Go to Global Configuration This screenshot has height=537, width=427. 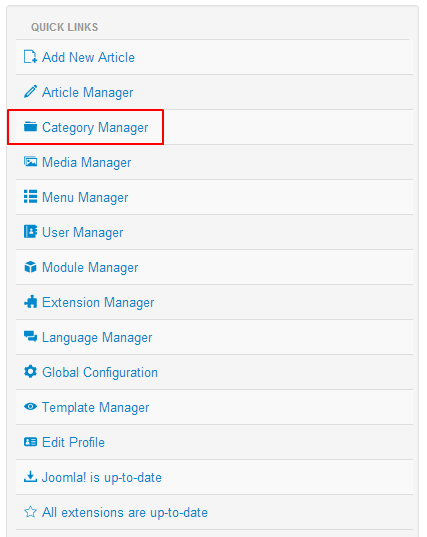click(x=100, y=373)
